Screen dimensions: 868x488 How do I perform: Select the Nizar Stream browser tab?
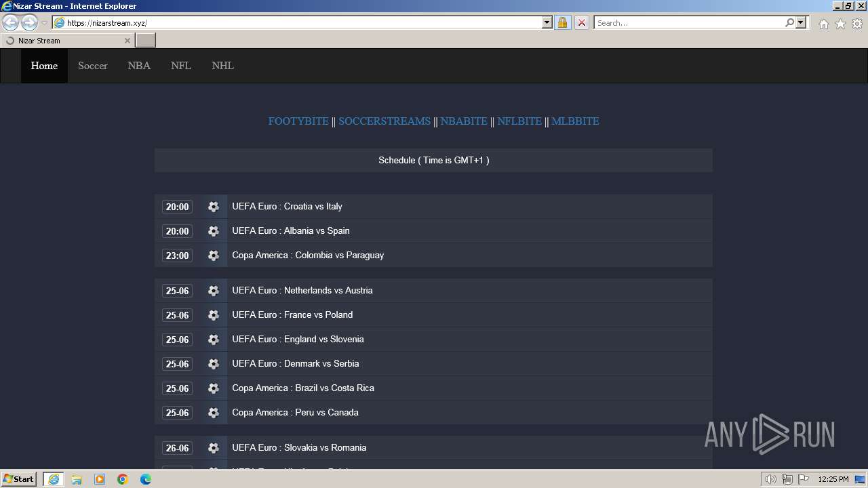click(66, 41)
